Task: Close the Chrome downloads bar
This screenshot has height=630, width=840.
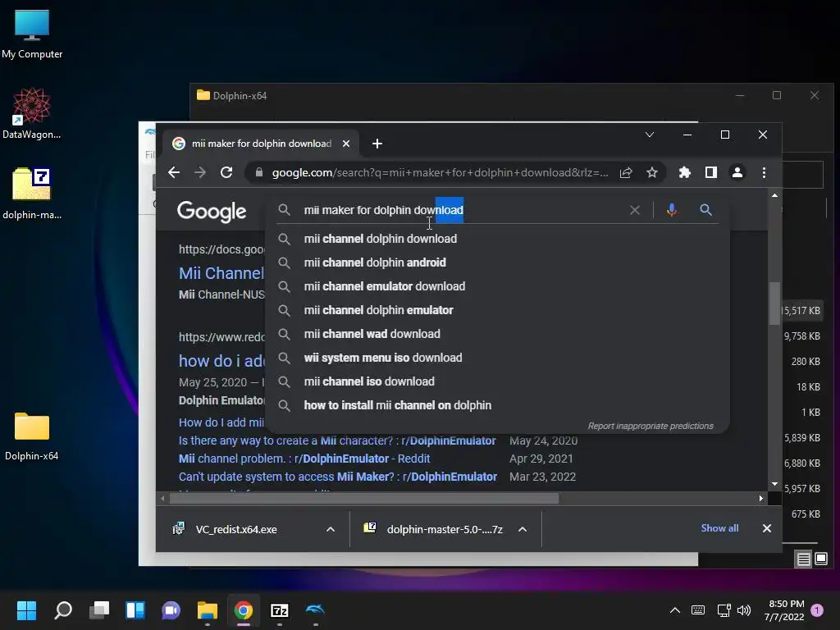Action: pyautogui.click(x=767, y=528)
